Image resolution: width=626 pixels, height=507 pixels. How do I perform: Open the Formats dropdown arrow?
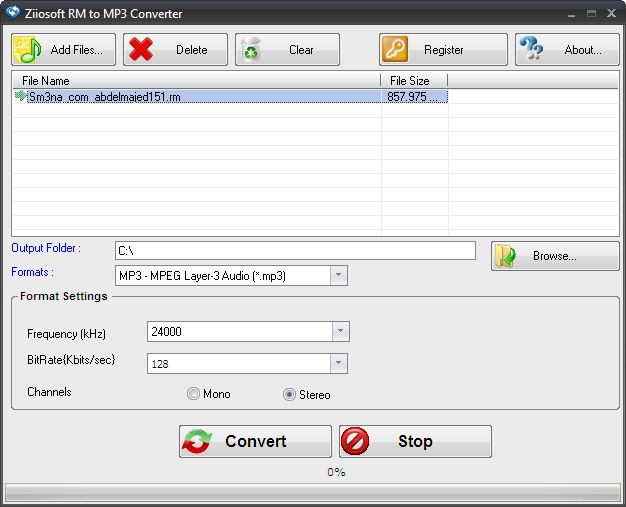coord(339,275)
